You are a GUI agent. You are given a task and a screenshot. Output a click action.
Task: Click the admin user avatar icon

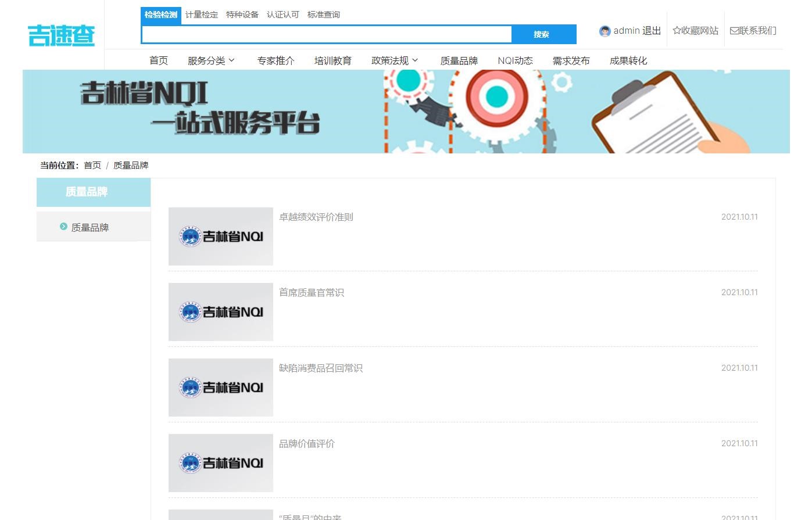click(x=604, y=31)
